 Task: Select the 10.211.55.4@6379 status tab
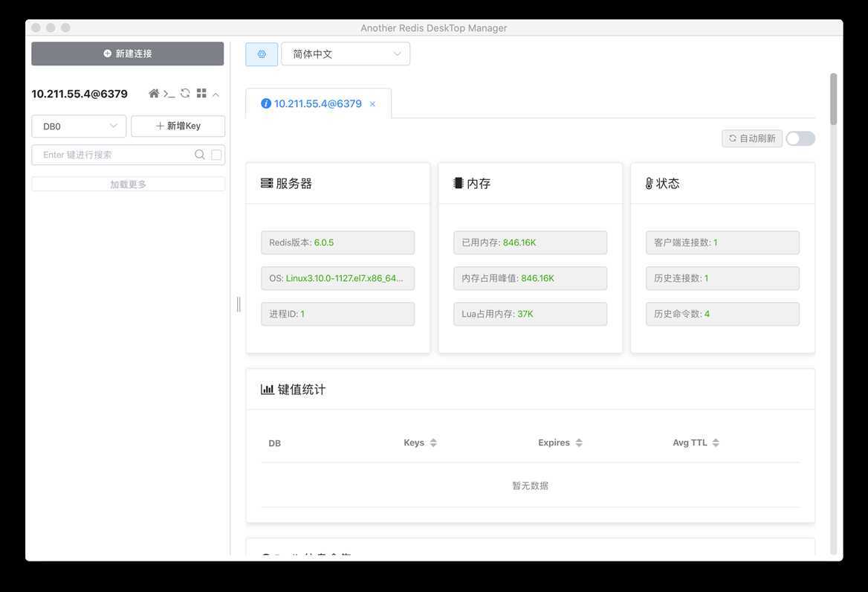(318, 103)
